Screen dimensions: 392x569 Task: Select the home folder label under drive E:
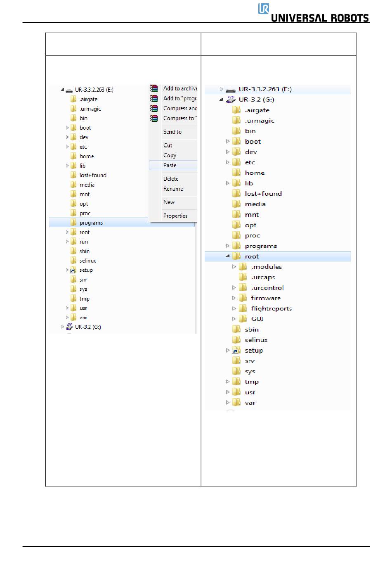pos(87,156)
